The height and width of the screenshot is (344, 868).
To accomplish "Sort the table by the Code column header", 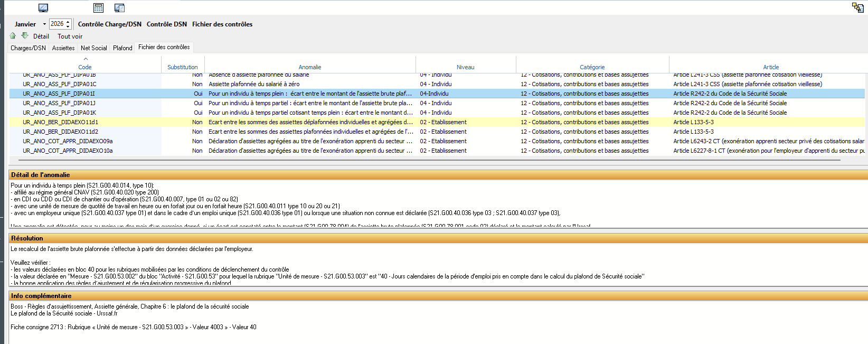I will (x=85, y=67).
